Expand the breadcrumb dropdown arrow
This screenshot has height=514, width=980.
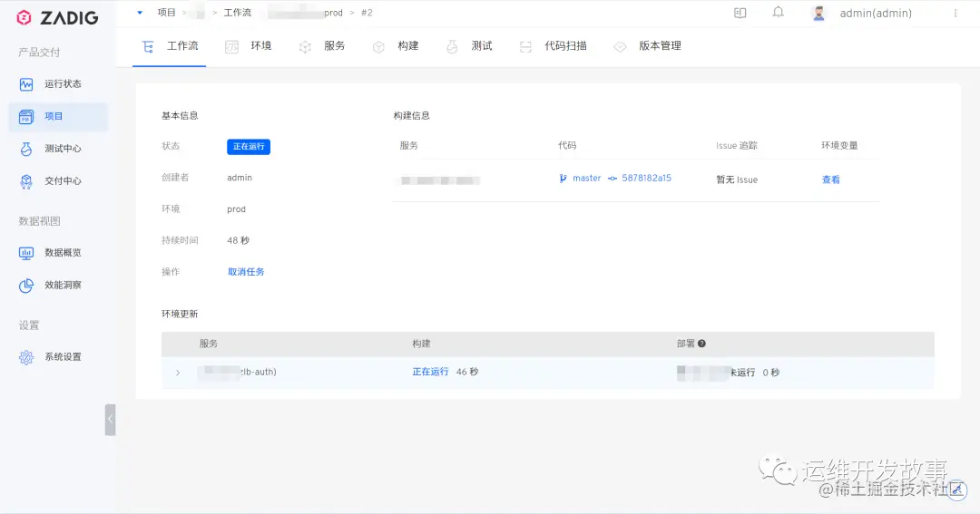(x=140, y=13)
